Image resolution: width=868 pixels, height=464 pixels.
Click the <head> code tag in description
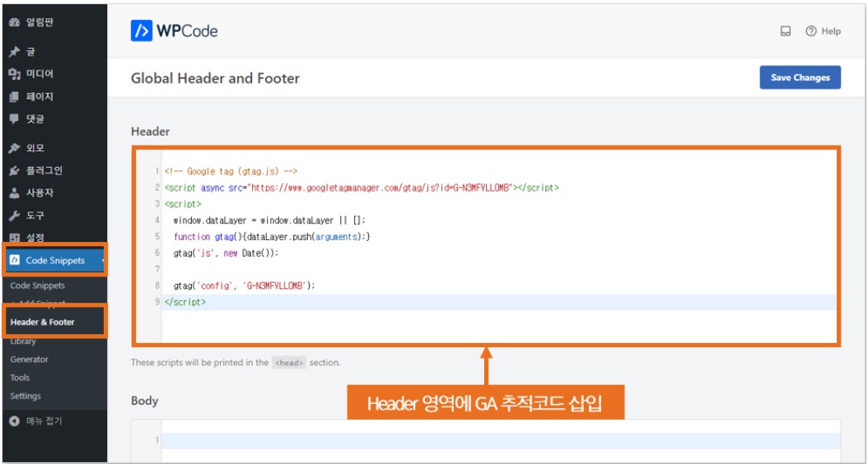(289, 364)
